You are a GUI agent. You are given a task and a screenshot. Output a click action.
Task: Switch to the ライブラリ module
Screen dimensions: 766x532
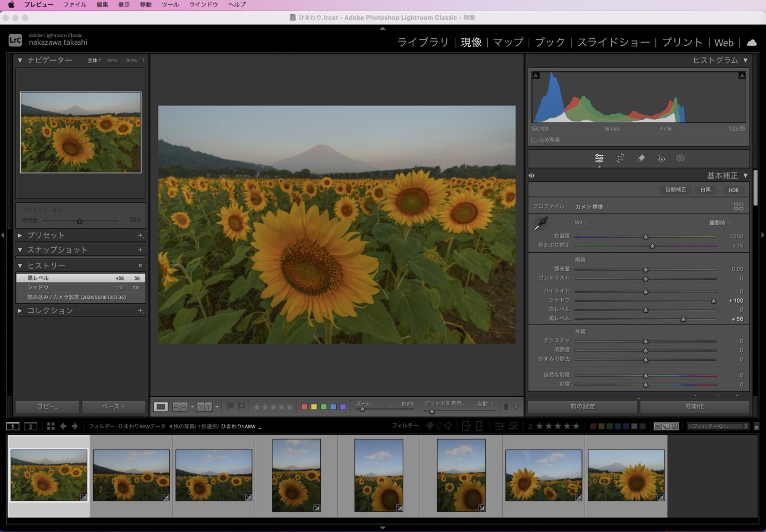(x=423, y=43)
